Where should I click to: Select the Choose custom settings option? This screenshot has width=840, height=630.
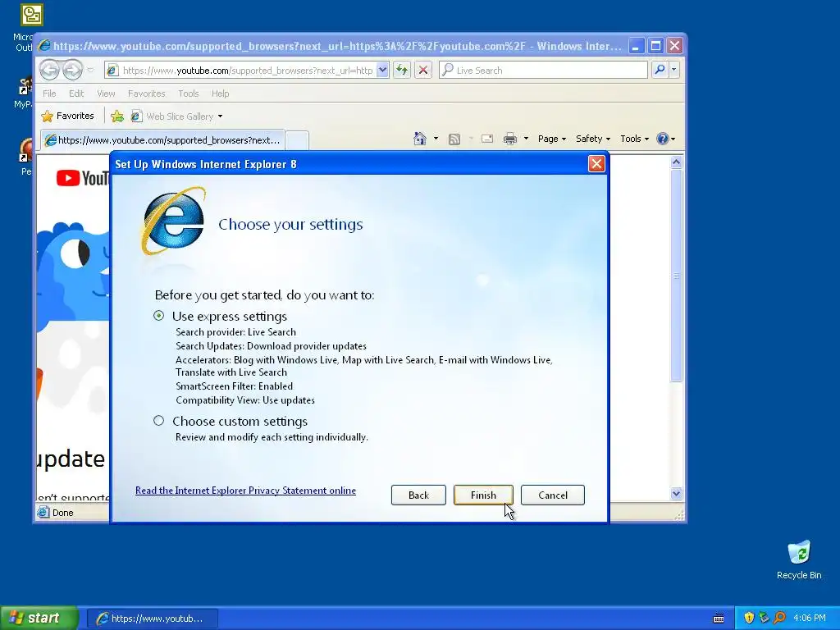[x=158, y=421]
